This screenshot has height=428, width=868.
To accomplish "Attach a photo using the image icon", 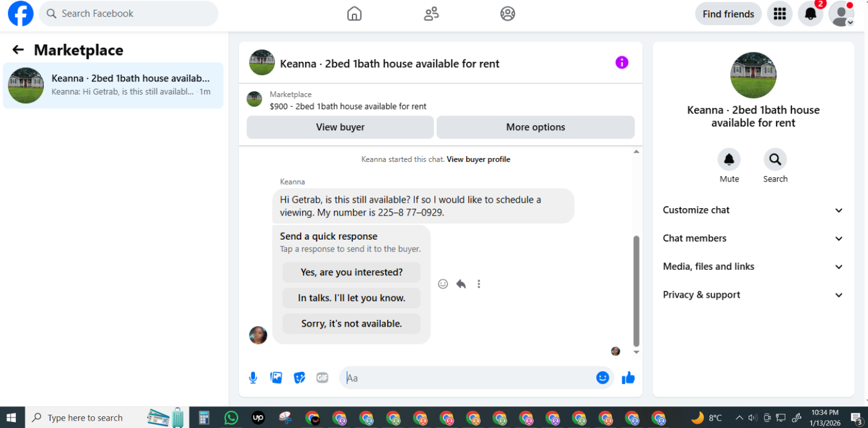I will 276,378.
